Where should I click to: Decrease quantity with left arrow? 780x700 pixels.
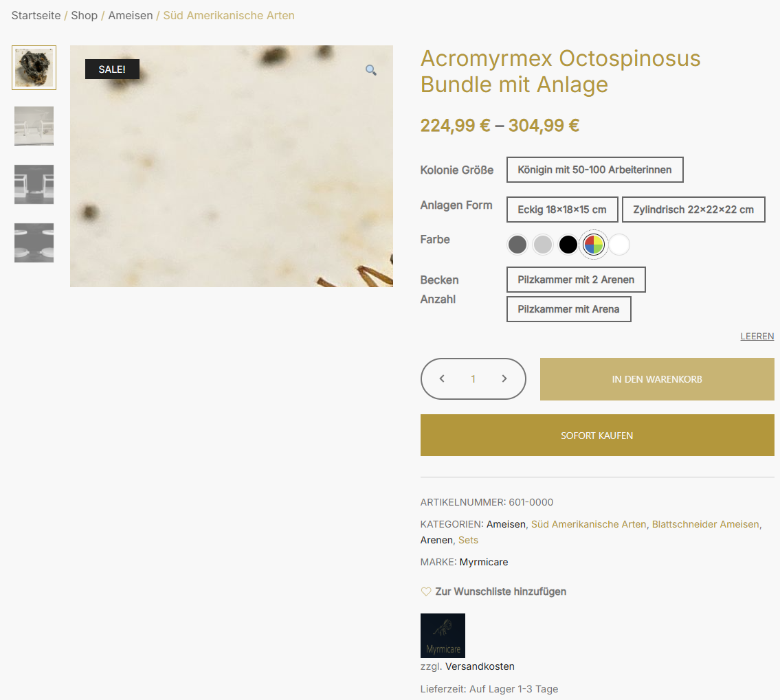tap(442, 379)
